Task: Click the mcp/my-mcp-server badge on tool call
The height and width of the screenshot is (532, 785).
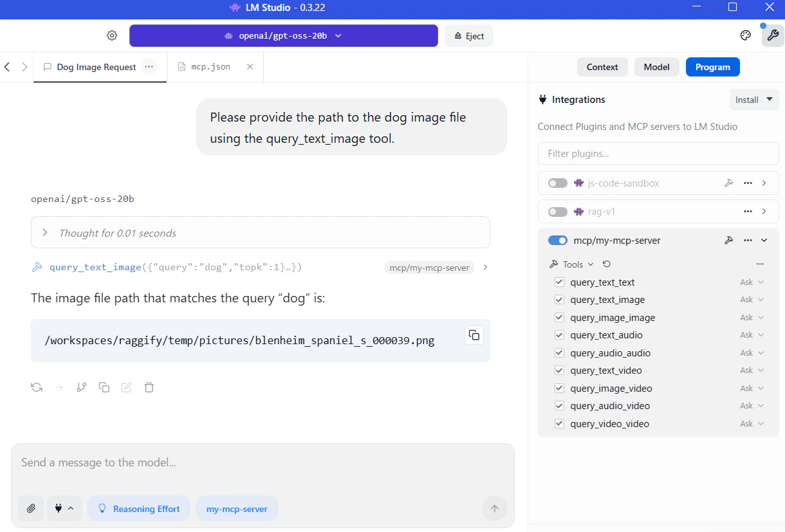Action: click(x=430, y=268)
